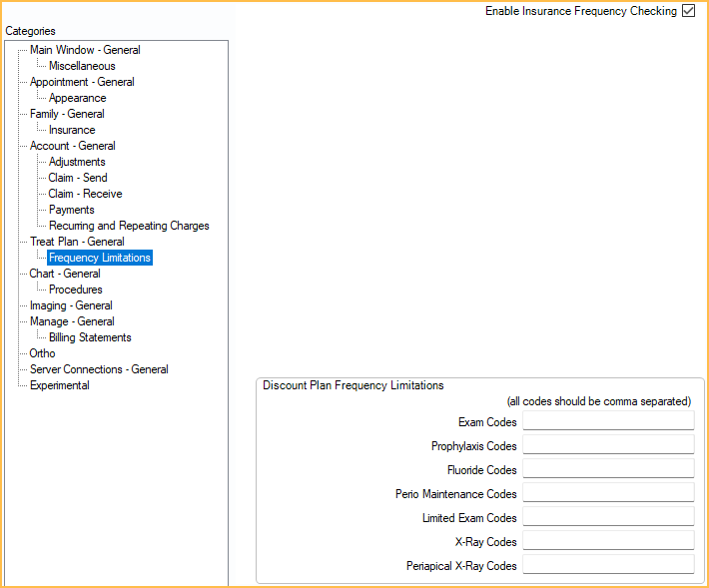Click the Periapical X-Ray Codes field
This screenshot has height=588, width=709.
(607, 565)
